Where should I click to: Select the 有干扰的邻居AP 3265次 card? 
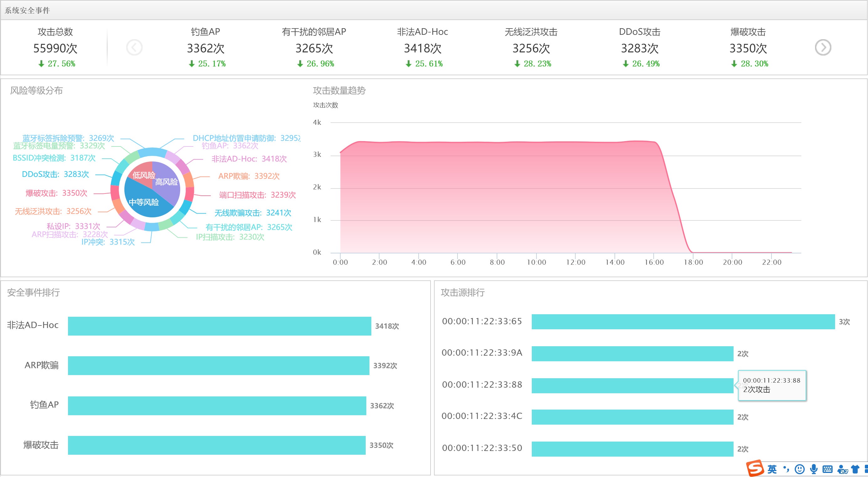pyautogui.click(x=314, y=47)
